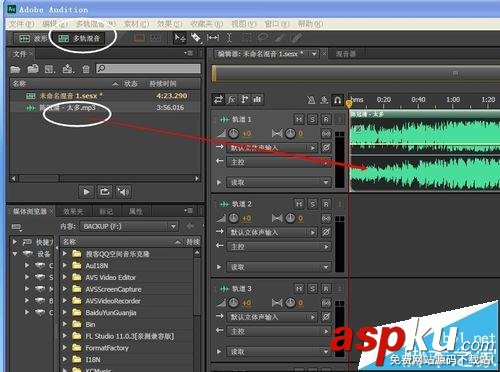The image size is (500, 372).
Task: Open the BaiduYunGuanjia folder
Action: (x=111, y=313)
